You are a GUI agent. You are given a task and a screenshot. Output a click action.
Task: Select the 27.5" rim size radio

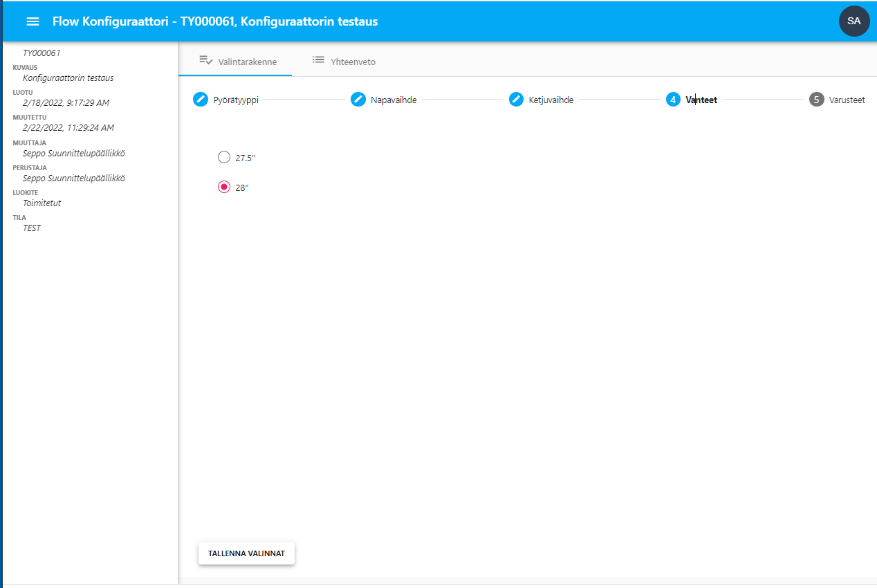(x=223, y=158)
